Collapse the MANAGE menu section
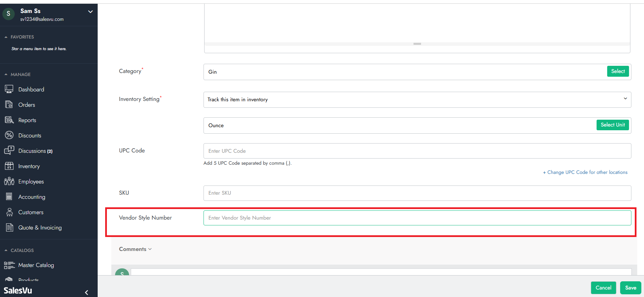 6,74
